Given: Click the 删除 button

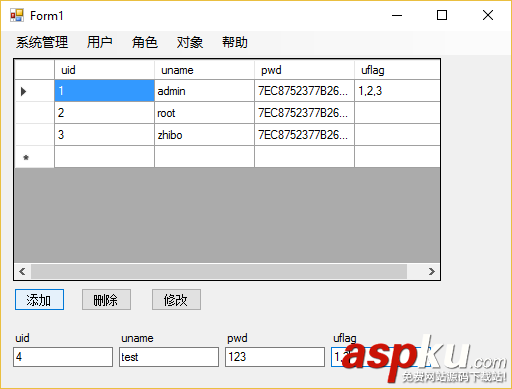Looking at the screenshot, I should [x=106, y=300].
